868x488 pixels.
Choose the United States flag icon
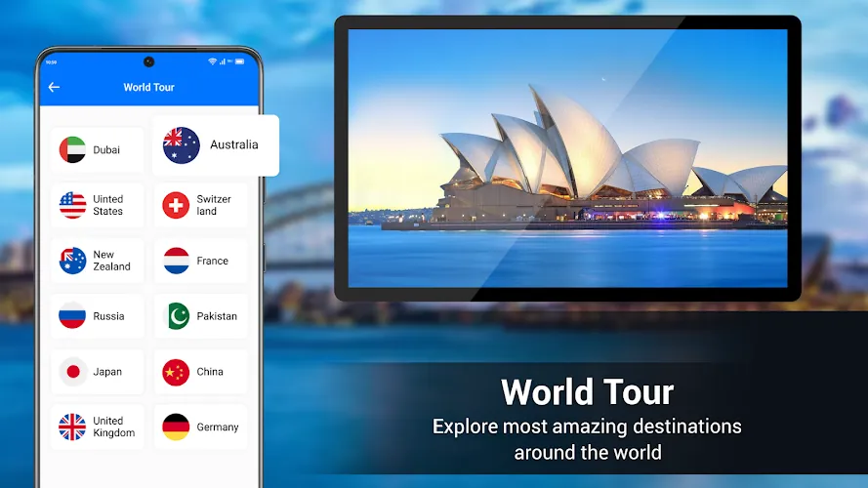click(x=72, y=205)
